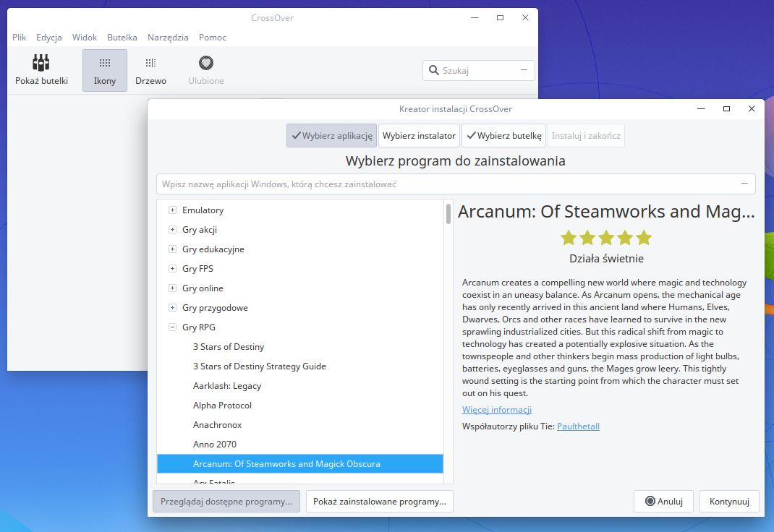This screenshot has height=532, width=774.
Task: Open the Pomoc menu
Action: 213,38
